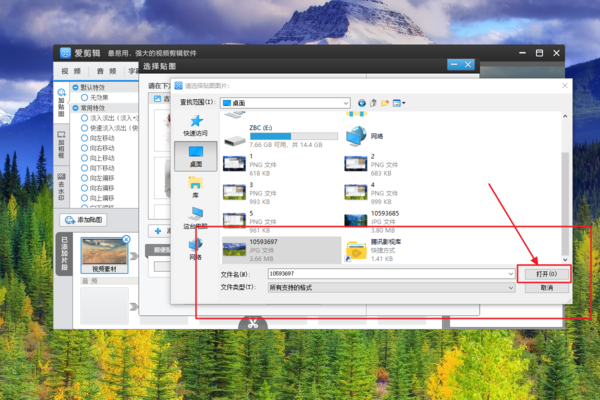
Task: Click the file list scroll down arrow
Action: pyautogui.click(x=565, y=260)
